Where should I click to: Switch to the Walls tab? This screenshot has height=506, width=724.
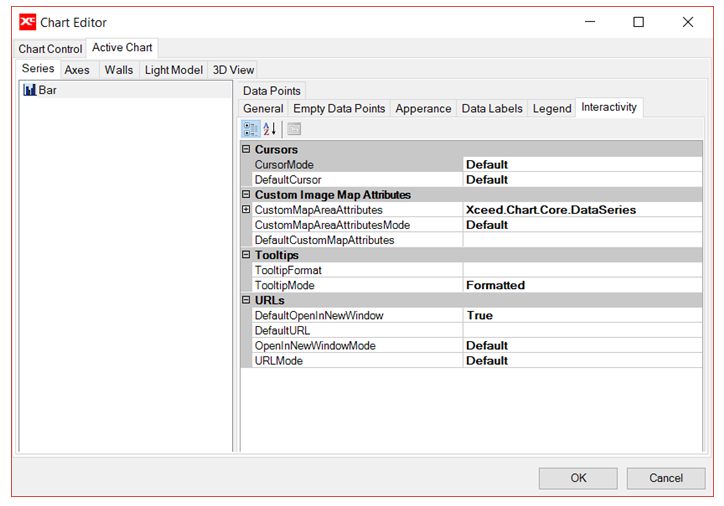point(119,70)
